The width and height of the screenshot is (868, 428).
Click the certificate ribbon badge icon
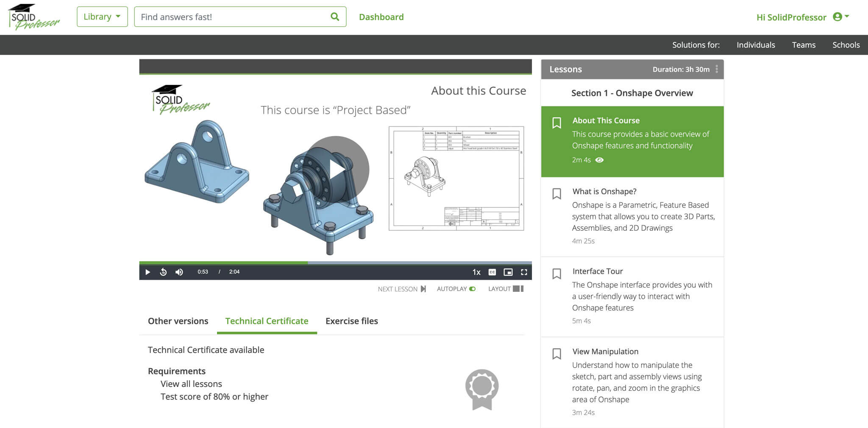point(482,389)
